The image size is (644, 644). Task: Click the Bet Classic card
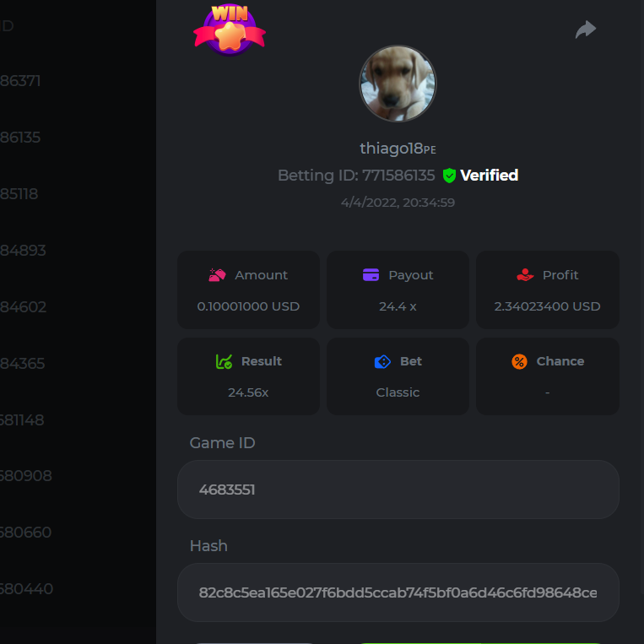(398, 376)
